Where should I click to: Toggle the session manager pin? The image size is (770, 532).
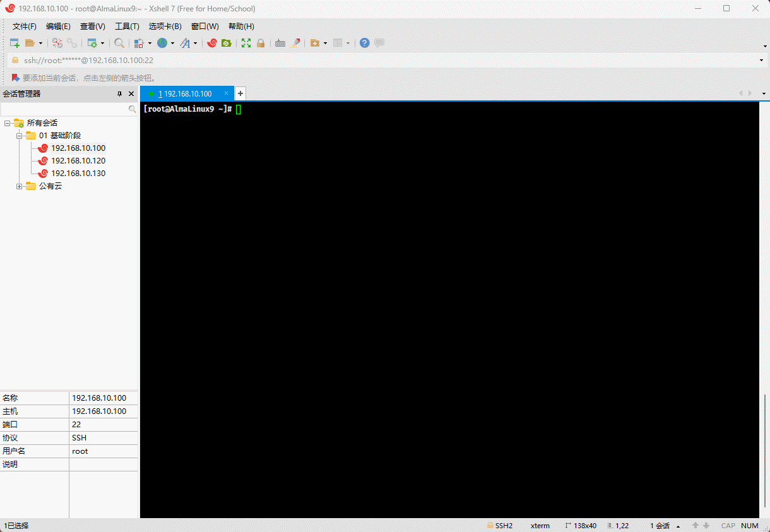119,93
